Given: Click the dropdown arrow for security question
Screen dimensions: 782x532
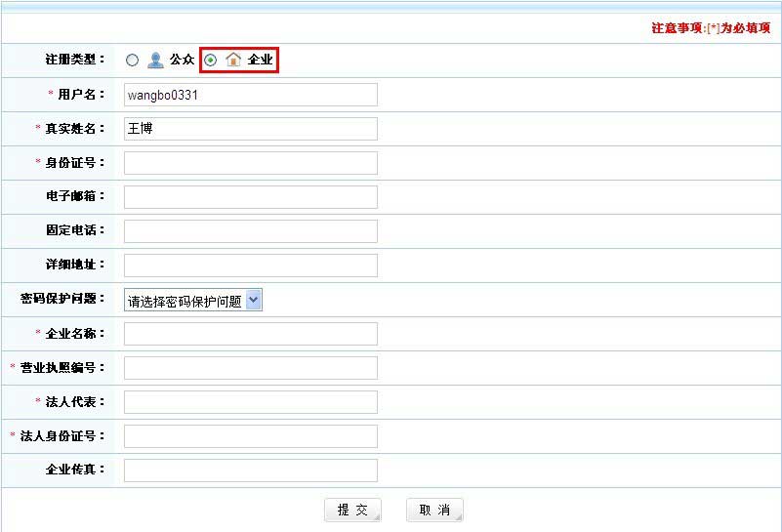Looking at the screenshot, I should [254, 301].
